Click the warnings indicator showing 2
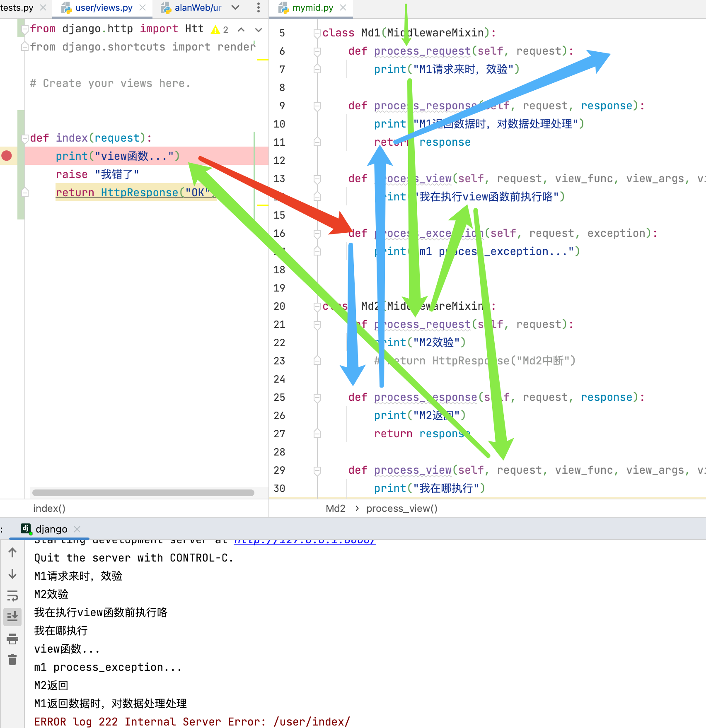The height and width of the screenshot is (728, 706). click(x=220, y=29)
